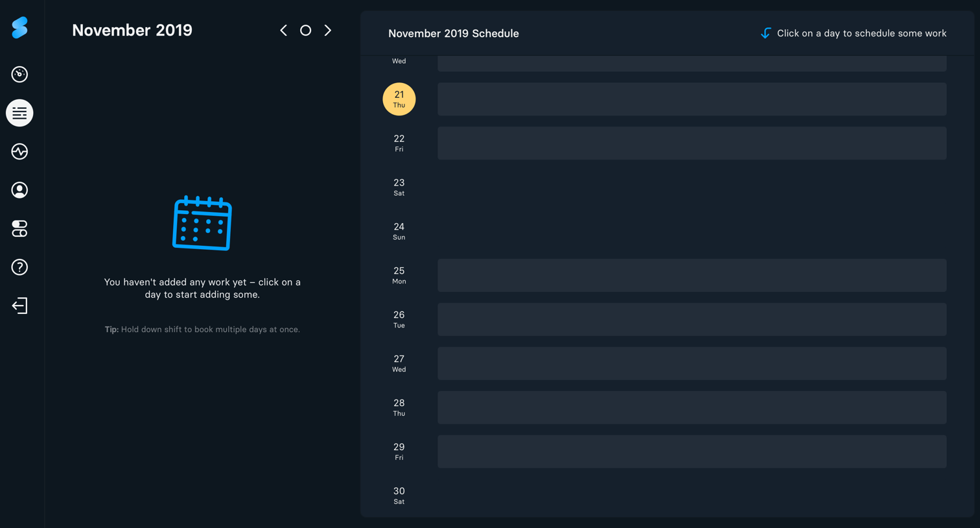Image resolution: width=980 pixels, height=528 pixels.
Task: Click the large blue calendar illustration
Action: point(202,223)
